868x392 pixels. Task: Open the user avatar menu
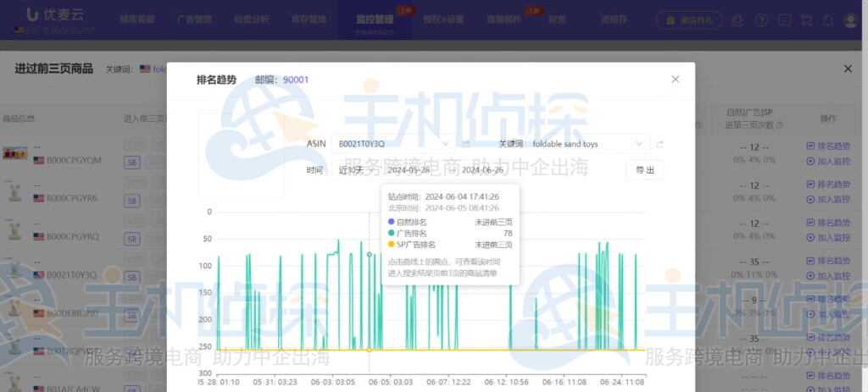click(850, 20)
